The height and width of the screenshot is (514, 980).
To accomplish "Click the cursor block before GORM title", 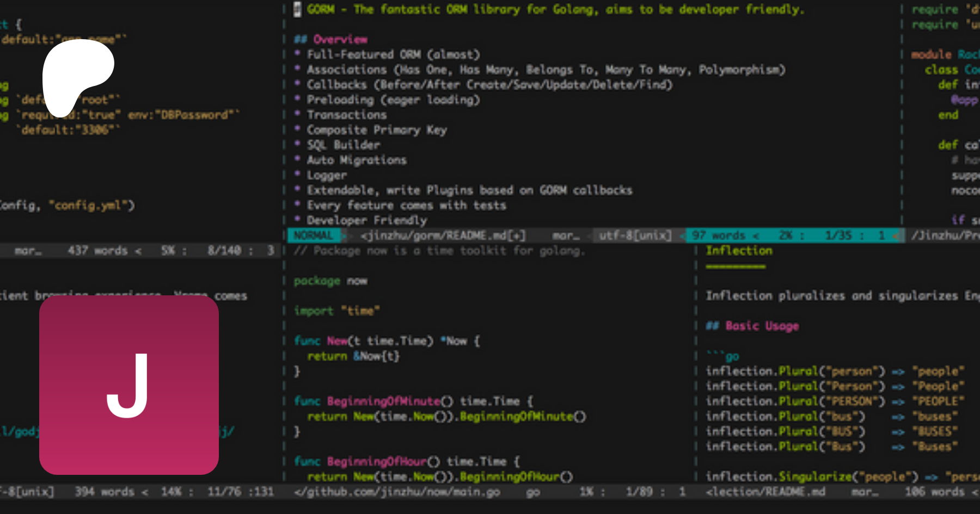I will coord(297,9).
